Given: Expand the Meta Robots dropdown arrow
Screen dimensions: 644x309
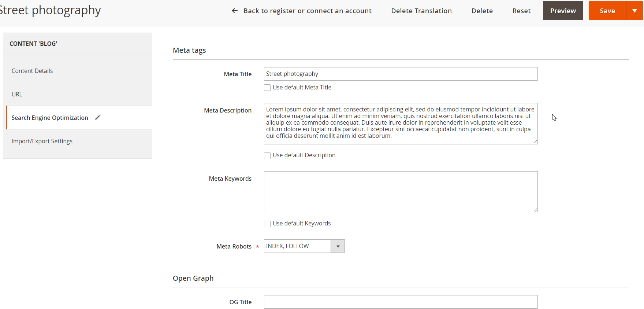Looking at the screenshot, I should (338, 246).
